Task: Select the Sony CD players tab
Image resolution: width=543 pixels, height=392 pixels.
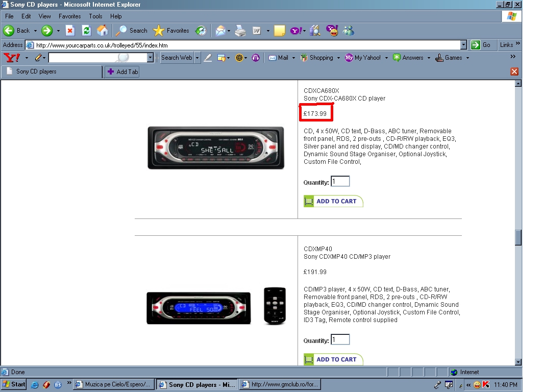Action: pos(51,71)
